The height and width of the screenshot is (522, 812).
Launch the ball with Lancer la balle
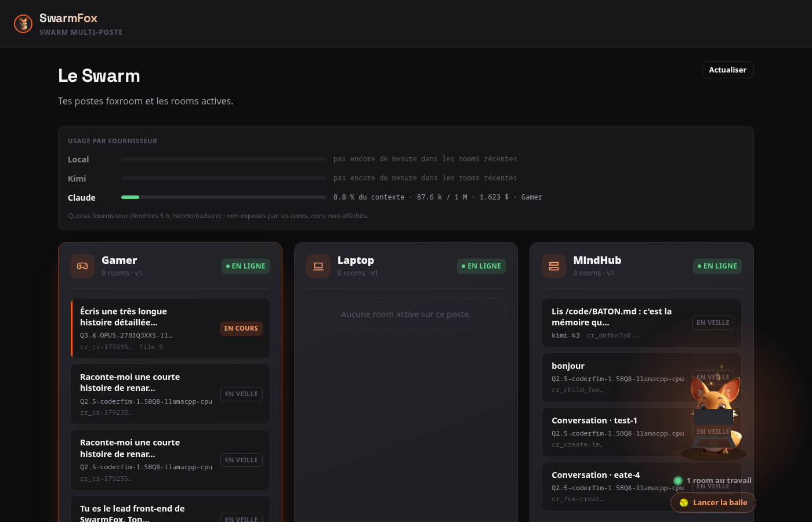[713, 503]
